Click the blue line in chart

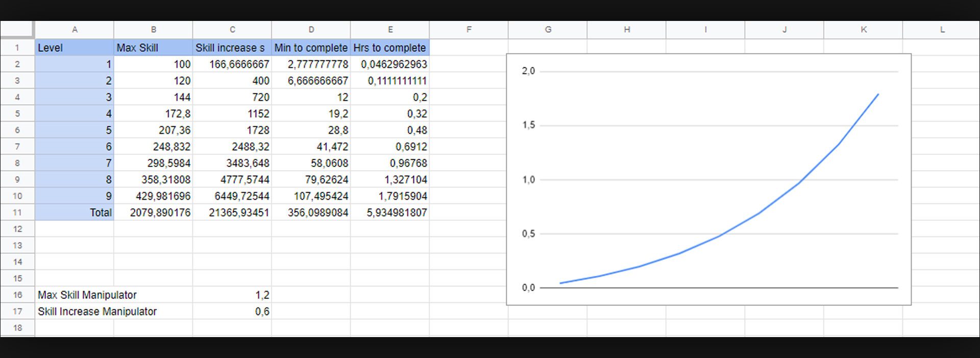coord(719,236)
